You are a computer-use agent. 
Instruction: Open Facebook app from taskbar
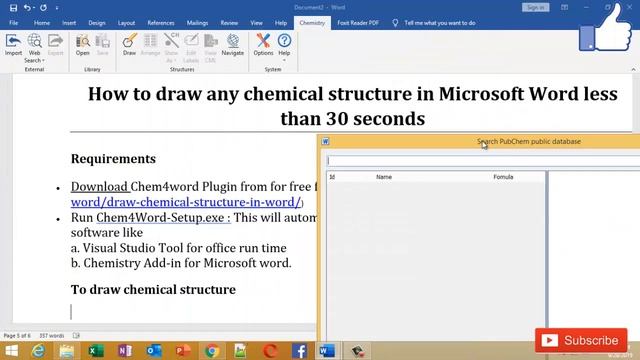point(299,351)
